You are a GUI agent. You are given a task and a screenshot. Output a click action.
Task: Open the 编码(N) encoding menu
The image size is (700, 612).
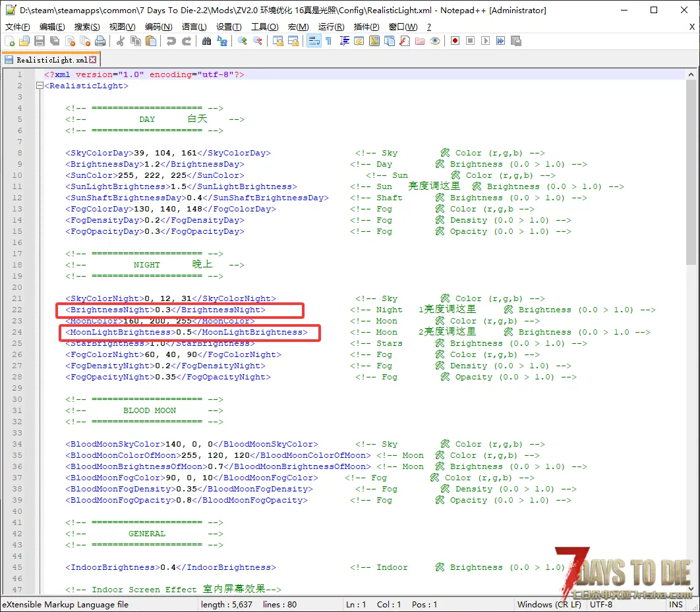coord(158,27)
